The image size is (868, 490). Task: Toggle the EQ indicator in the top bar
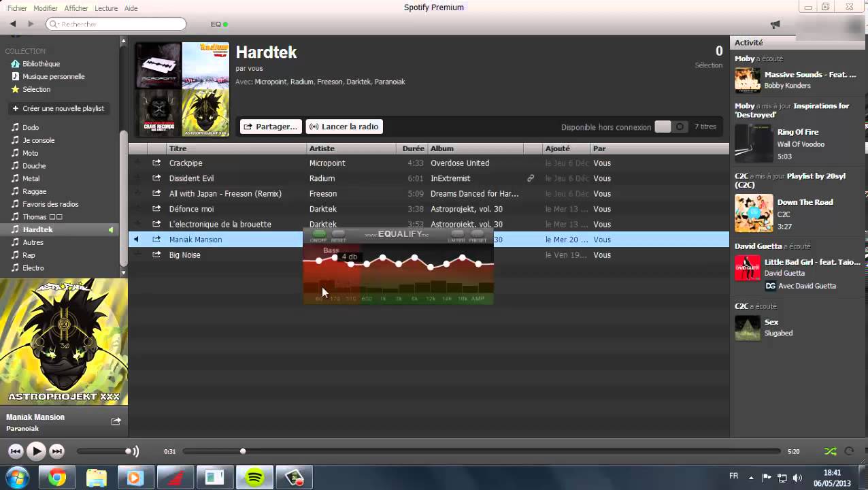click(x=219, y=24)
